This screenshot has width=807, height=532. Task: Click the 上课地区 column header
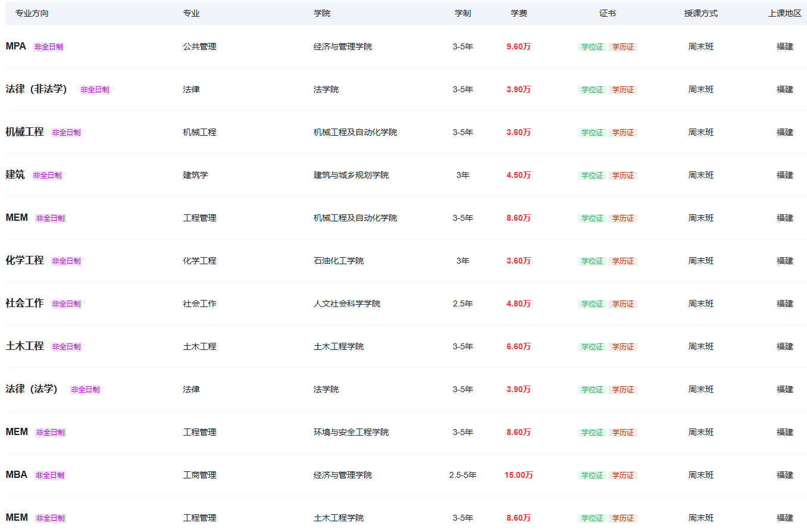[785, 13]
